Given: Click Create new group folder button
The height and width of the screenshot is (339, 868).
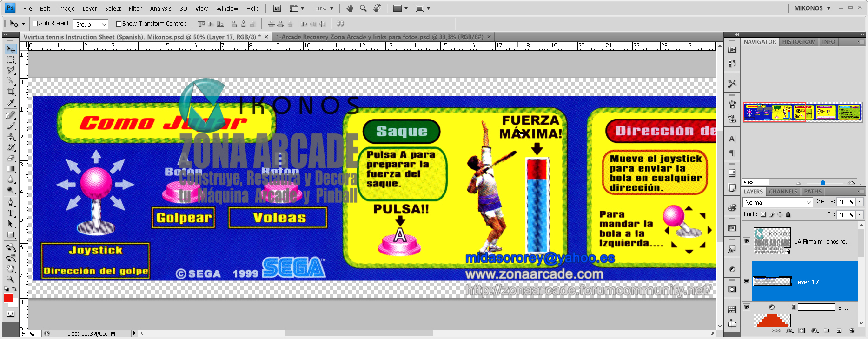Looking at the screenshot, I should [827, 331].
